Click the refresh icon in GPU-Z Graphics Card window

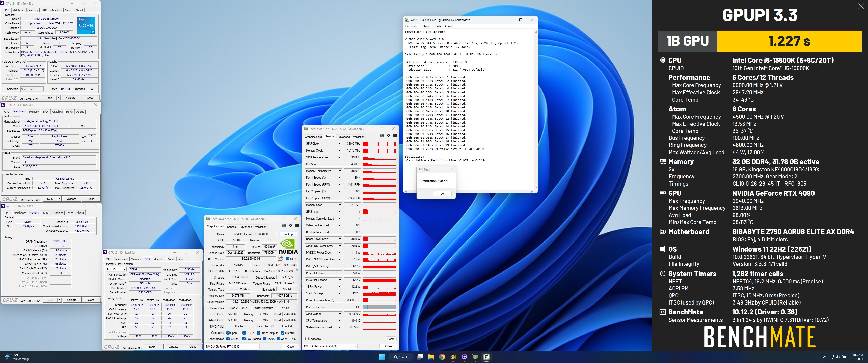[x=290, y=226]
